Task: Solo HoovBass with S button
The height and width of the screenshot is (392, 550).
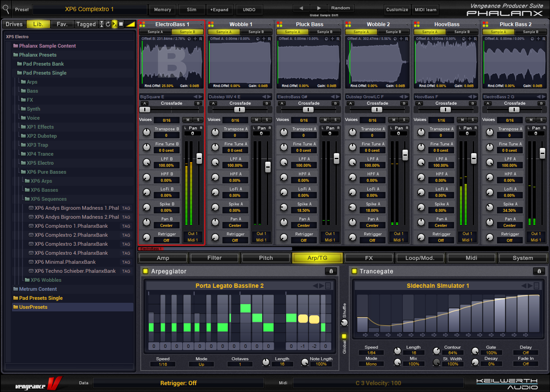Action: (472, 120)
